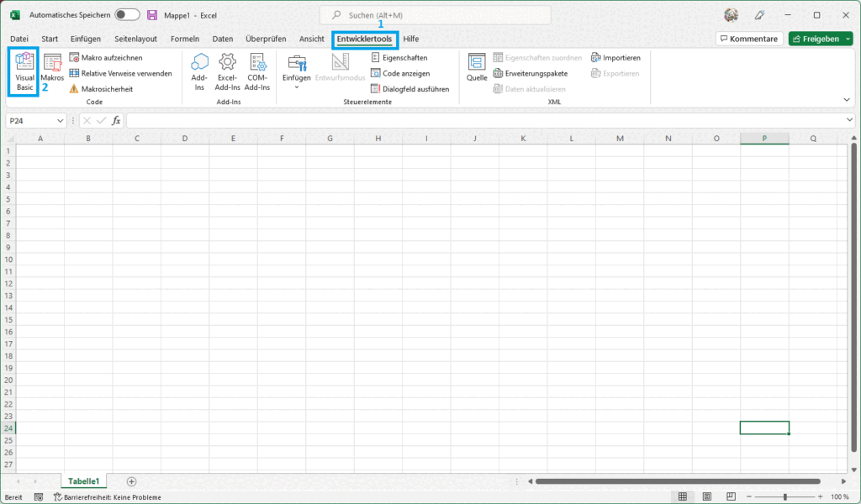Select the Tabelle1 sheet tab
Viewport: 861px width, 504px height.
(x=83, y=481)
